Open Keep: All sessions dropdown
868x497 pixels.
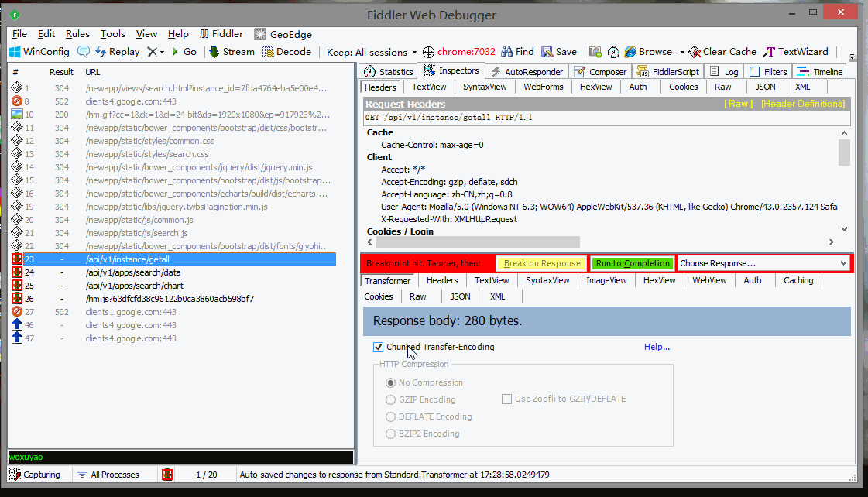(x=372, y=52)
